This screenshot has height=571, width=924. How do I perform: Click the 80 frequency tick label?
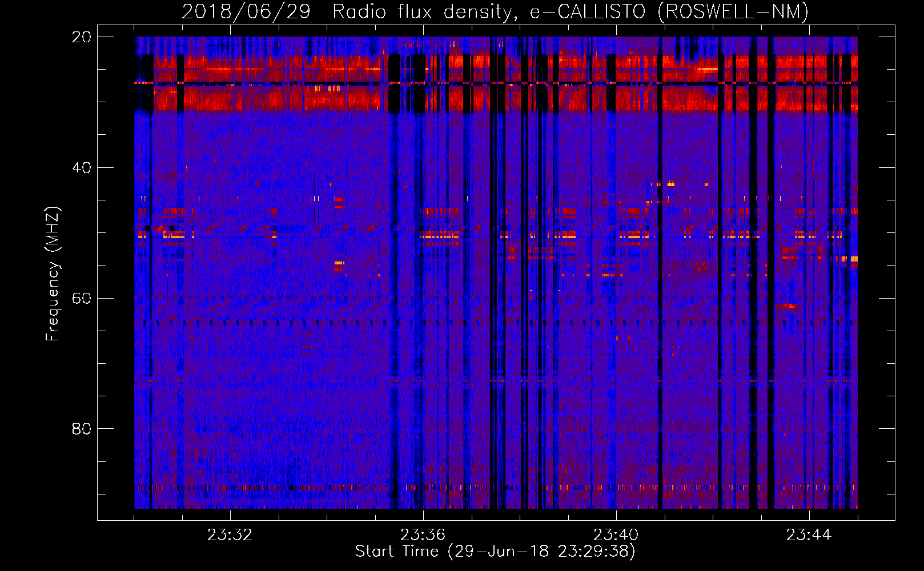click(82, 429)
